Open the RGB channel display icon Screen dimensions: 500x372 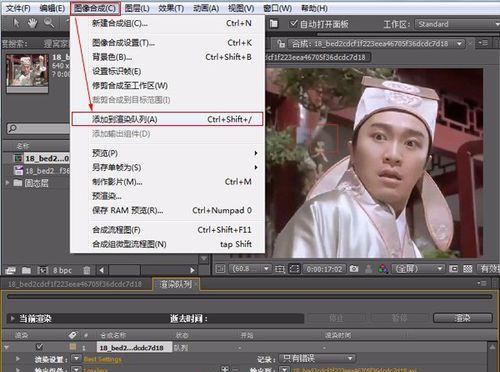(383, 269)
